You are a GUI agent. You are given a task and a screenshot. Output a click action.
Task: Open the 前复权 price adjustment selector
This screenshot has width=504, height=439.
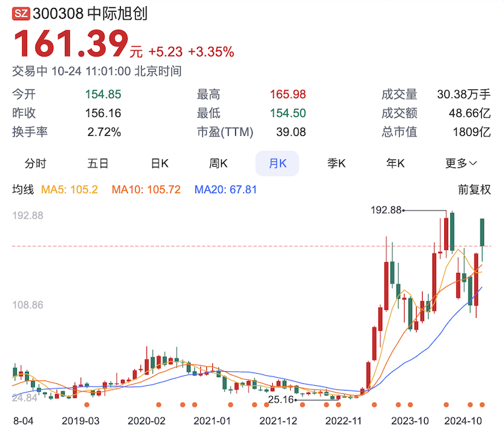[x=474, y=190]
